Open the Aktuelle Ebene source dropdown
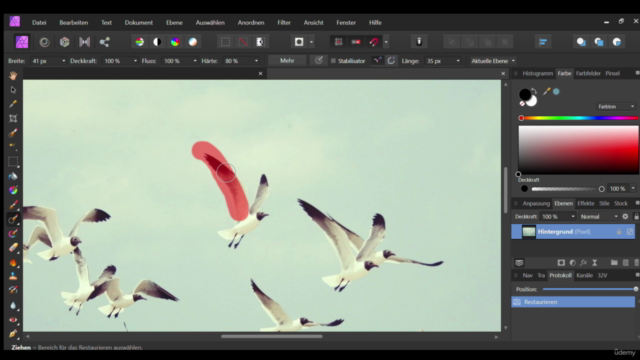Image resolution: width=640 pixels, height=360 pixels. pos(493,61)
